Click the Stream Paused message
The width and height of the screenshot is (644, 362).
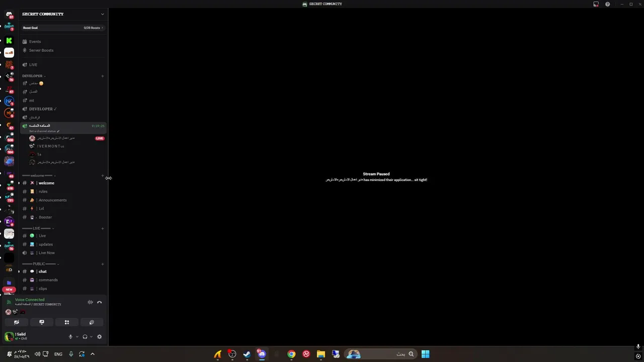tap(376, 174)
